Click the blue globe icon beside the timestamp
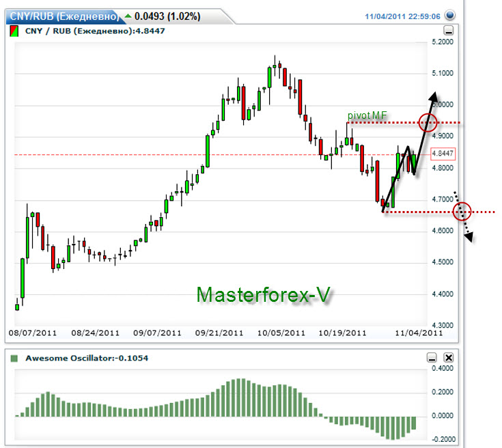Image resolution: width=502 pixels, height=448 pixels. pos(451,15)
